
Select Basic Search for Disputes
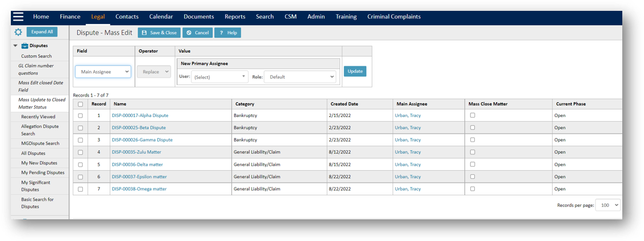click(37, 203)
